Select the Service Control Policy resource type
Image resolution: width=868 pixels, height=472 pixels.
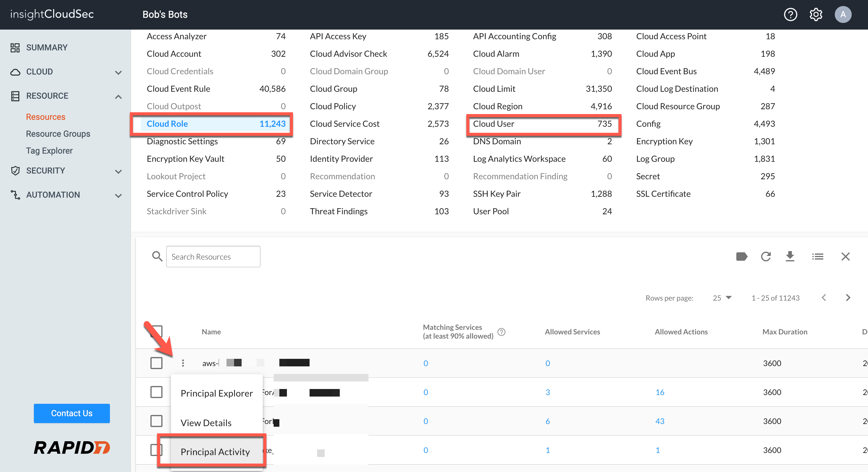[216, 193]
